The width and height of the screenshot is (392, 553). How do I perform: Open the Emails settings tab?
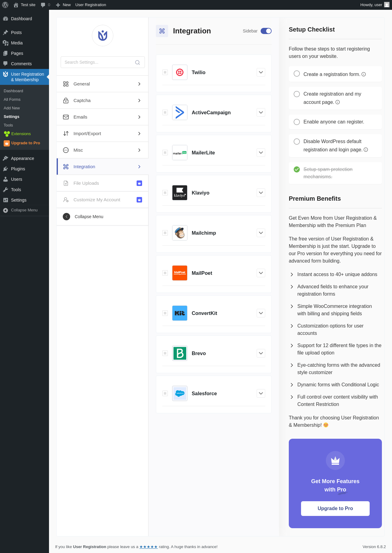[x=103, y=117]
